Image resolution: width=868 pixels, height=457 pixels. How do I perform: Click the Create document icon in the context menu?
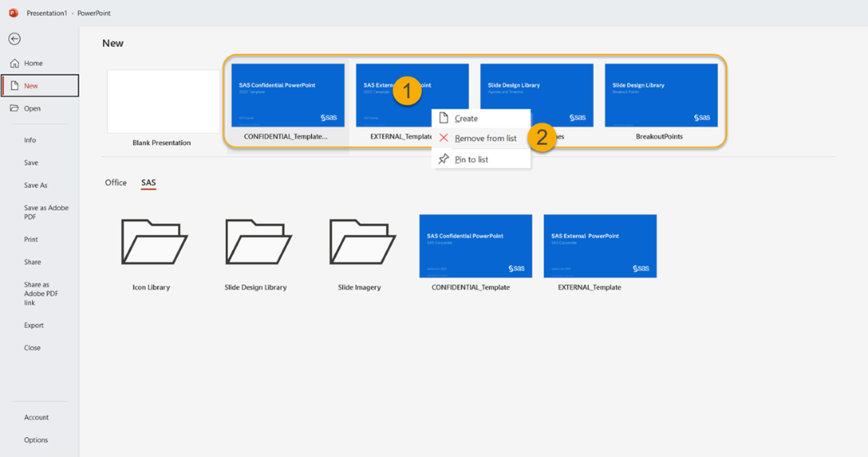(443, 118)
